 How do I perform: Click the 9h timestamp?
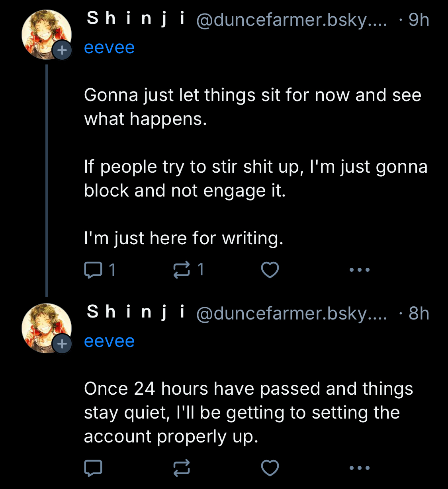419,20
